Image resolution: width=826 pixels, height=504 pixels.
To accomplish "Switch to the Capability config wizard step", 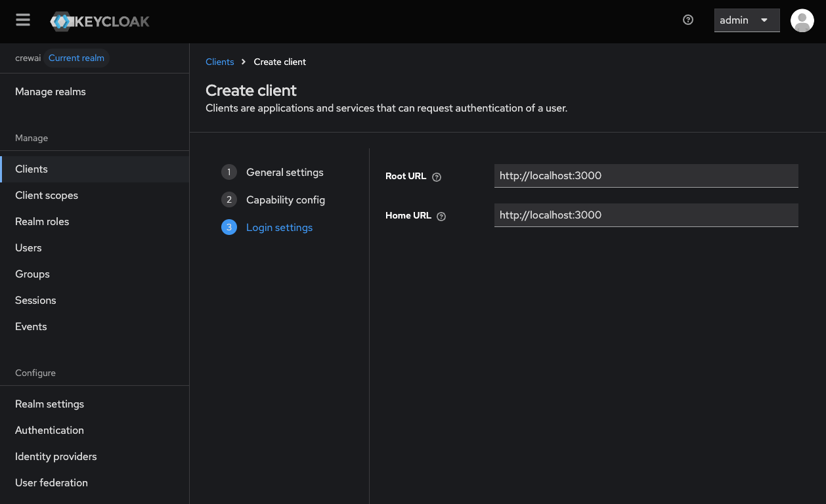I will point(285,199).
